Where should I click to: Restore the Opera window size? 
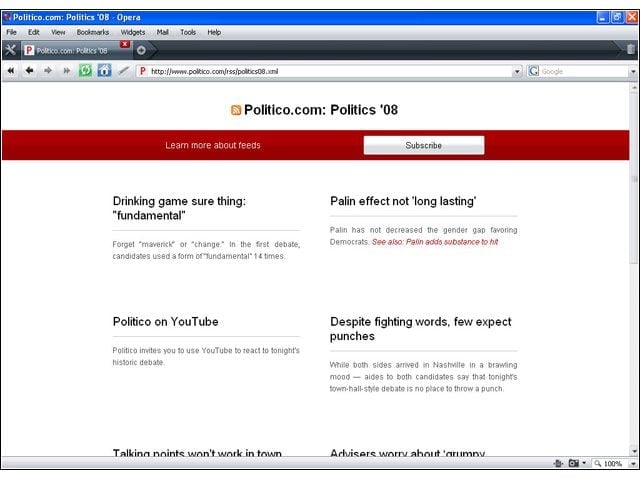(x=617, y=17)
